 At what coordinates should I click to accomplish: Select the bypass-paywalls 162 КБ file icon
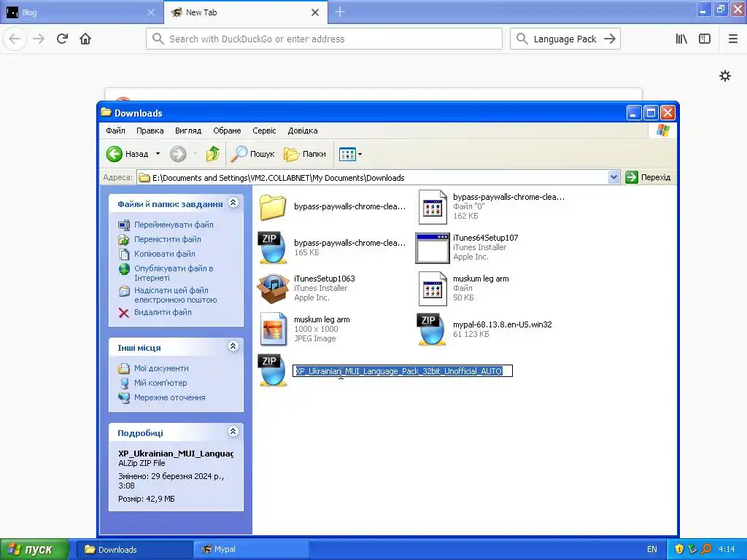(432, 207)
